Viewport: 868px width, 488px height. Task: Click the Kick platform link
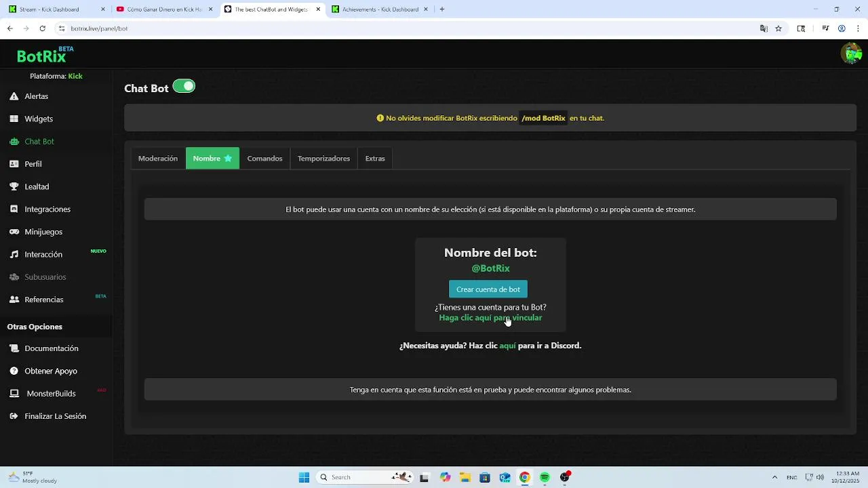75,77
